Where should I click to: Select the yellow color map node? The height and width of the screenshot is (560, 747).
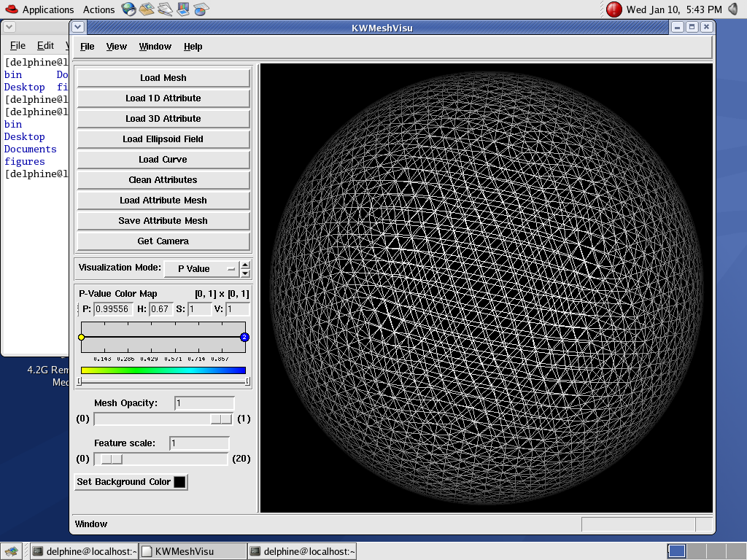[x=81, y=337]
